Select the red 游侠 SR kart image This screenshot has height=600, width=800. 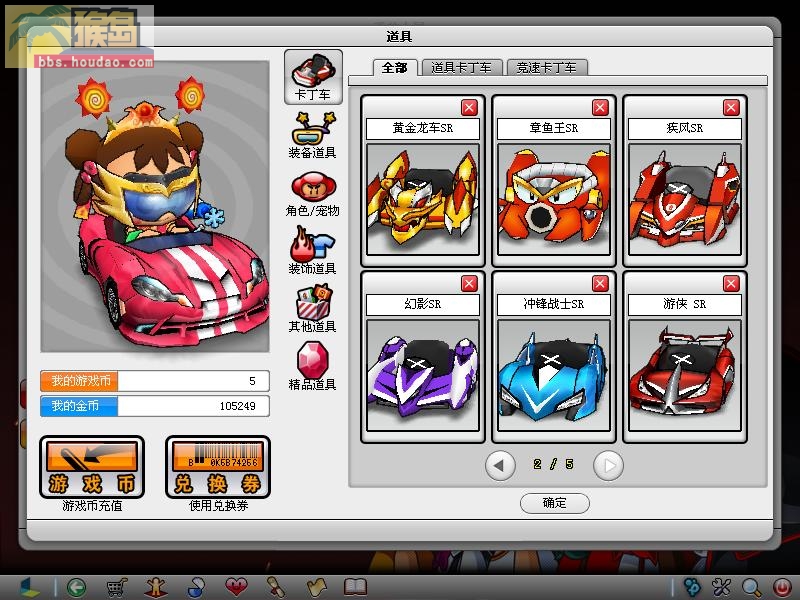click(685, 376)
